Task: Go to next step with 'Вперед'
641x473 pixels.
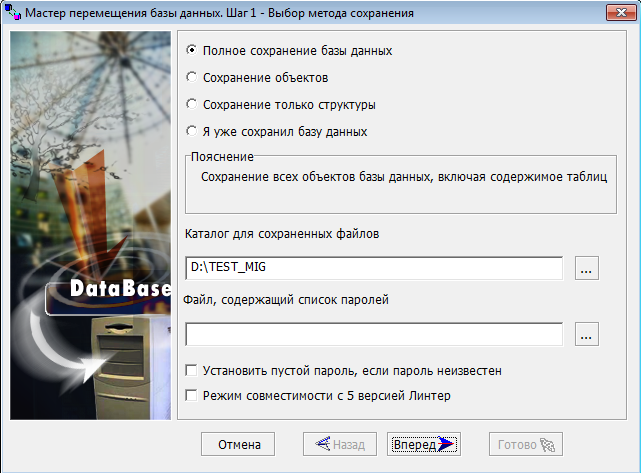Action: [425, 445]
